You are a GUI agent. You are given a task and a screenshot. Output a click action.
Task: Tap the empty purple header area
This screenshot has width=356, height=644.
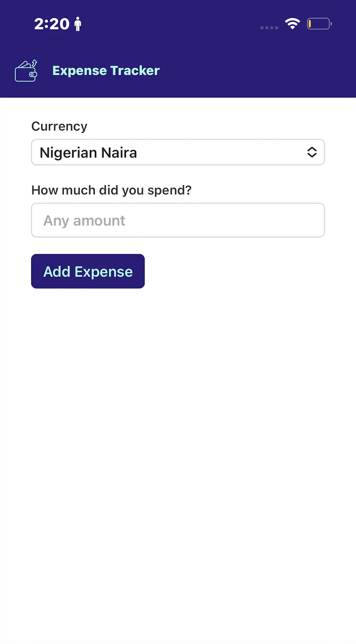tap(258, 71)
